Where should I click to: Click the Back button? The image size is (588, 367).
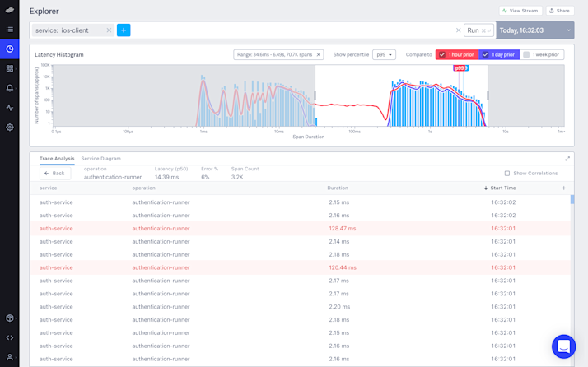coord(55,173)
